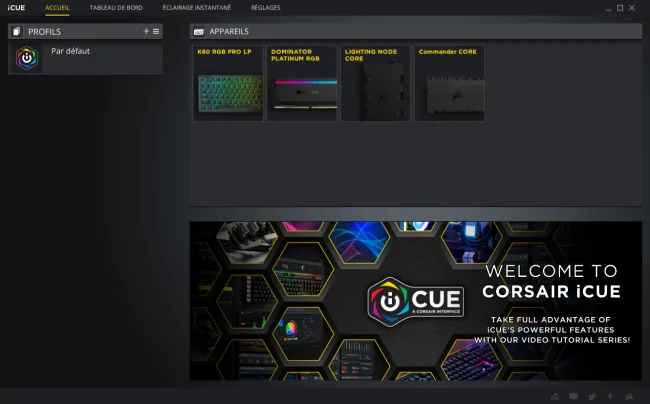650x404 pixels.
Task: Select the Par défaut profile icon
Action: point(27,58)
